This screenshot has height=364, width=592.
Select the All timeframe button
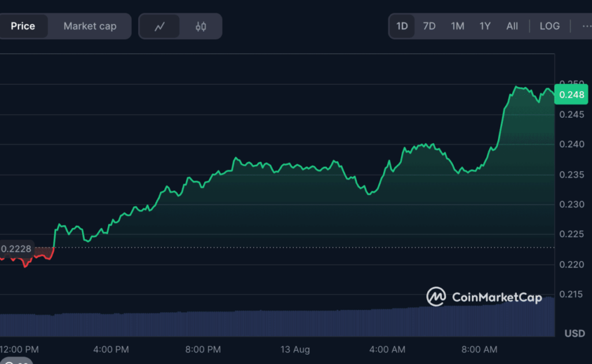coord(512,25)
